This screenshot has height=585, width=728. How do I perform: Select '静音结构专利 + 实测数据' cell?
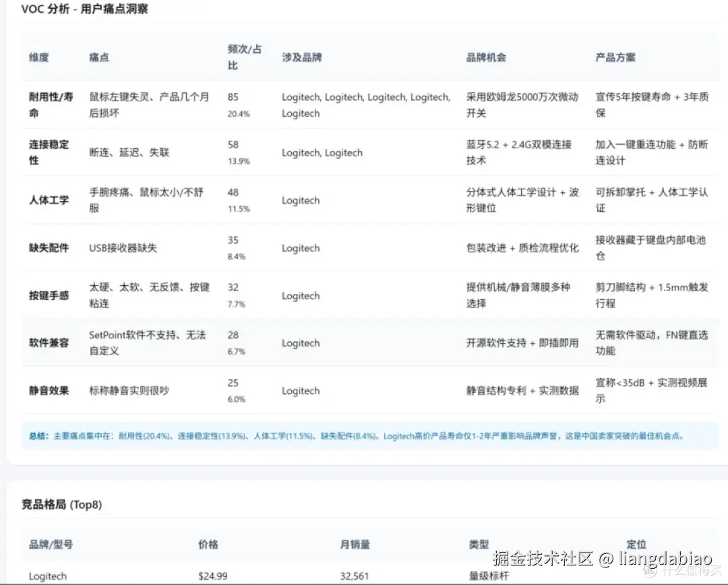tap(522, 390)
